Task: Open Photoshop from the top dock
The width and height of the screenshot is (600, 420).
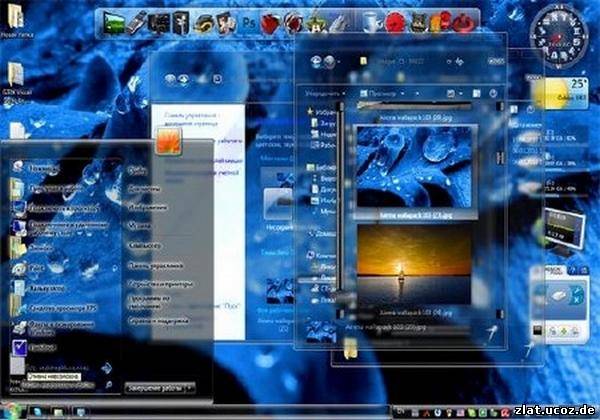Action: [x=248, y=23]
